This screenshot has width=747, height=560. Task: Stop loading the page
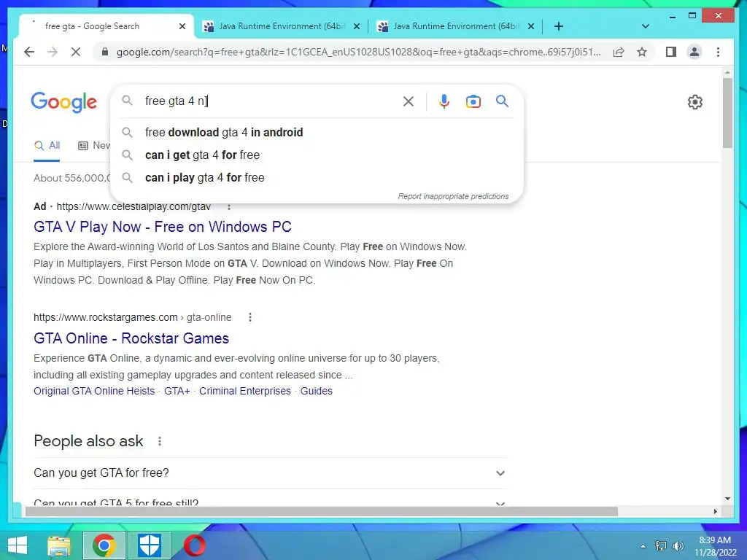point(76,52)
